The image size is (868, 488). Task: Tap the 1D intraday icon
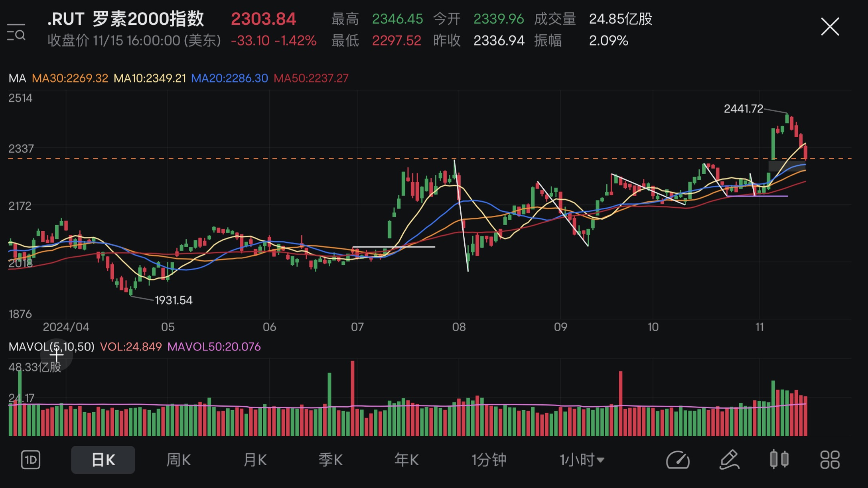pyautogui.click(x=30, y=460)
